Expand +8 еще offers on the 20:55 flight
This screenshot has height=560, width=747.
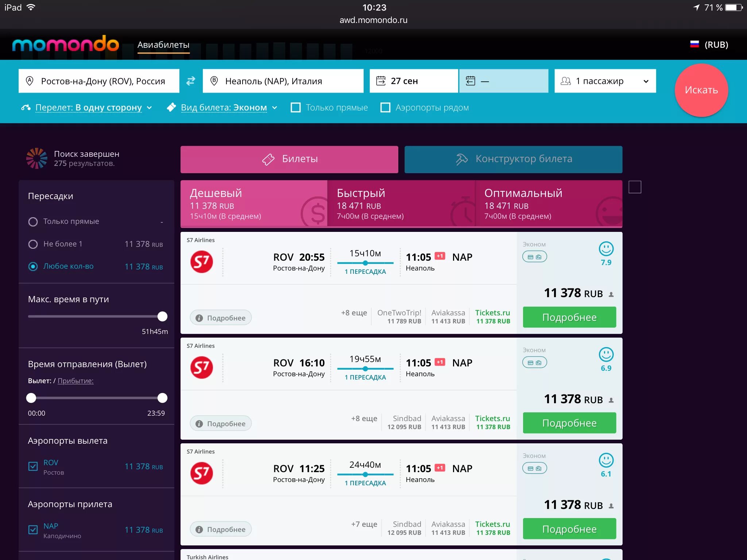coord(354,313)
